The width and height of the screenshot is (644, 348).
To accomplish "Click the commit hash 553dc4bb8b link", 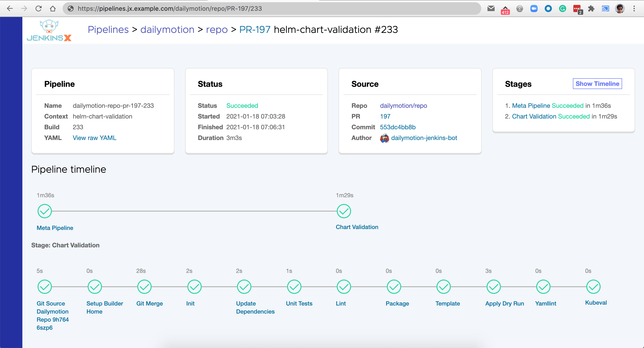I will (x=398, y=127).
